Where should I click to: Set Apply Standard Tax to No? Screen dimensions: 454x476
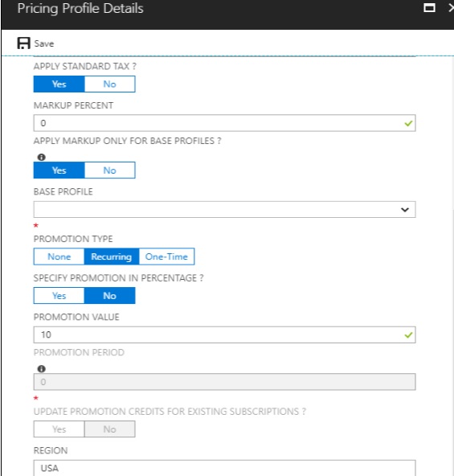tap(110, 84)
